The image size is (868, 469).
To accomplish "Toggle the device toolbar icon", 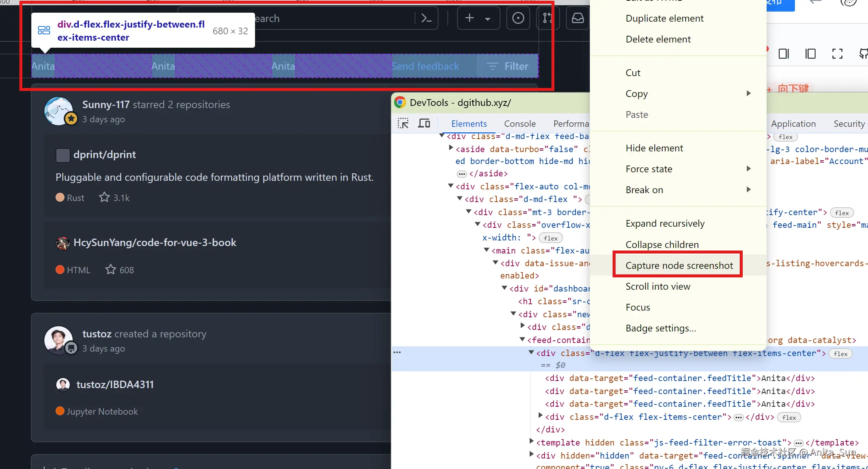I will [424, 123].
